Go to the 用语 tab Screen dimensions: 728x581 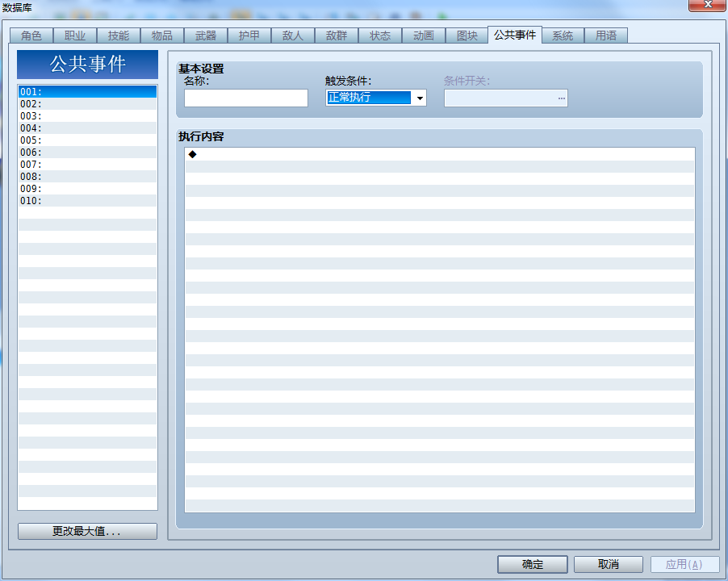point(606,36)
